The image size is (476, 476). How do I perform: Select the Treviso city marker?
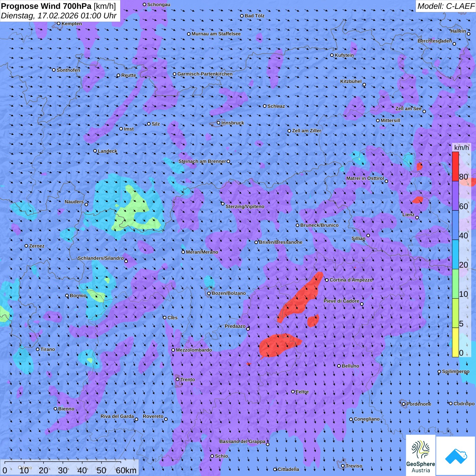343,466
